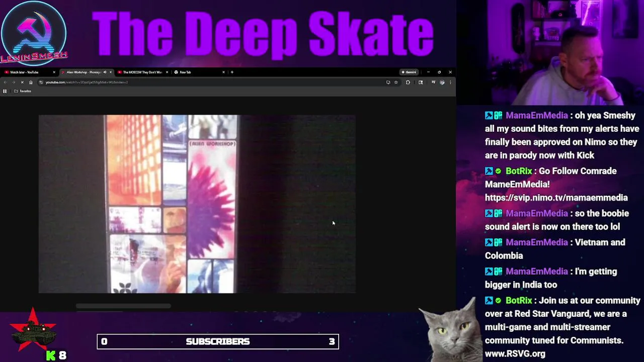644x362 pixels.
Task: Minimize the browser window
Action: [428, 72]
